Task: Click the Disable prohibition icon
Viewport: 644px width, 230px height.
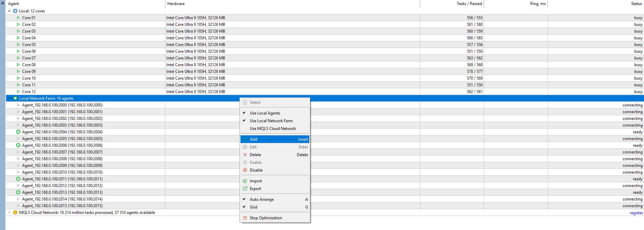Action: 245,170
